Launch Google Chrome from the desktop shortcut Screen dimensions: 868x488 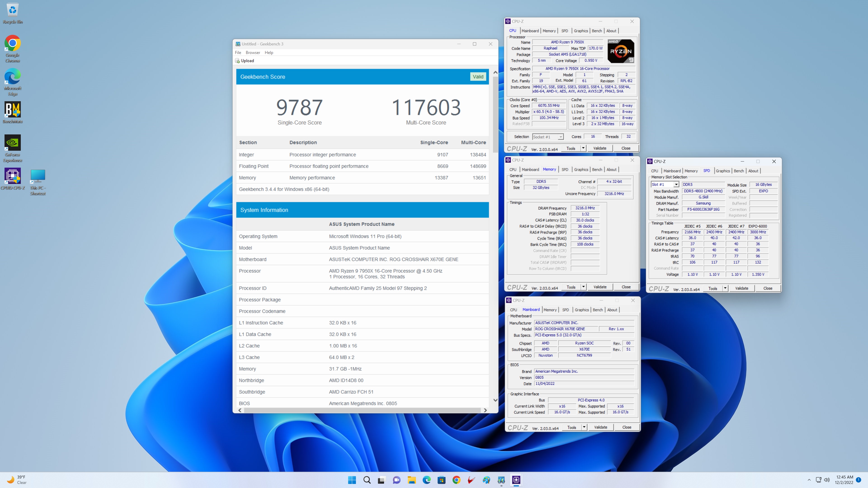click(12, 49)
